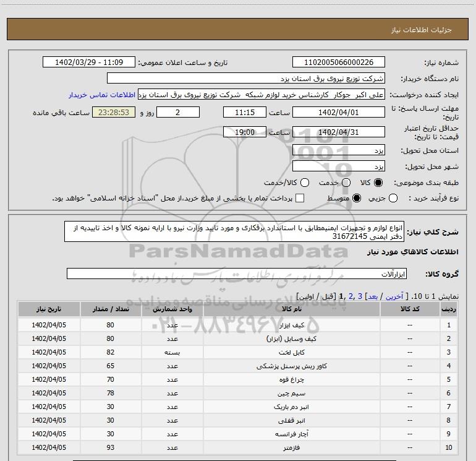Click the نام کالا column header
The image size is (476, 461).
tap(291, 309)
